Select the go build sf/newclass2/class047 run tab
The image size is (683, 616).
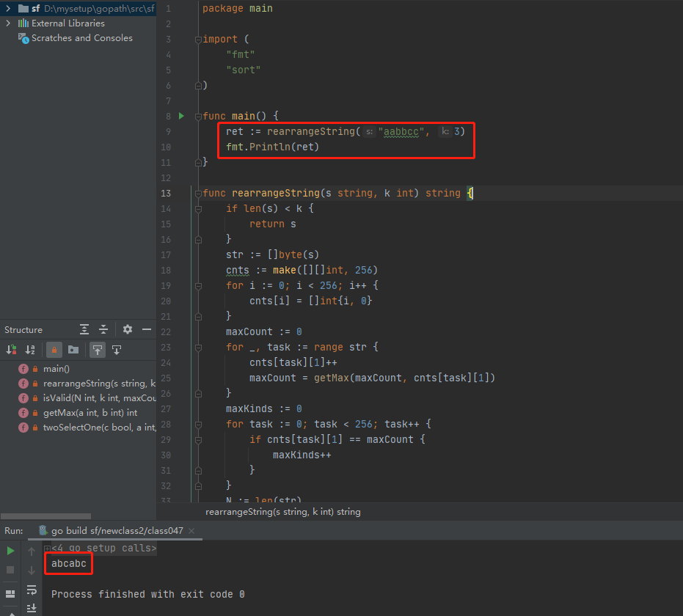pos(117,530)
